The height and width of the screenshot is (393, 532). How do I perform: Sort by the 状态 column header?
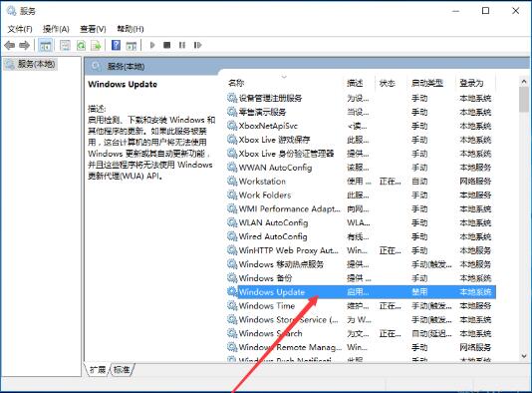tap(388, 83)
